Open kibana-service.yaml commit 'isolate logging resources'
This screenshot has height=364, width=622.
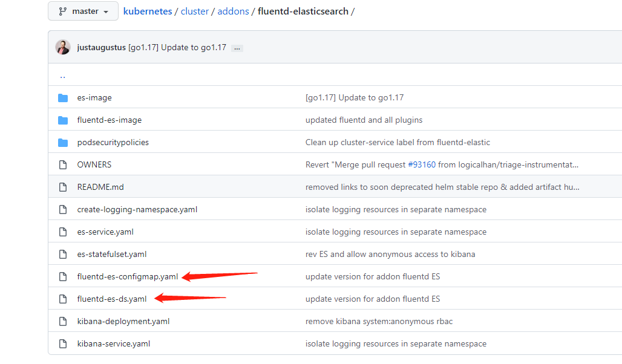coord(396,344)
